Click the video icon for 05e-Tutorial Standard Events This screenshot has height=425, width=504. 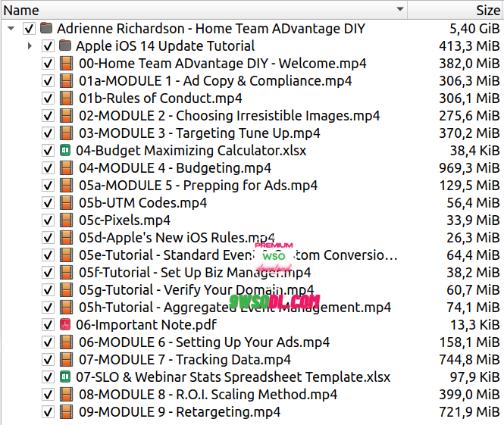[x=66, y=255]
